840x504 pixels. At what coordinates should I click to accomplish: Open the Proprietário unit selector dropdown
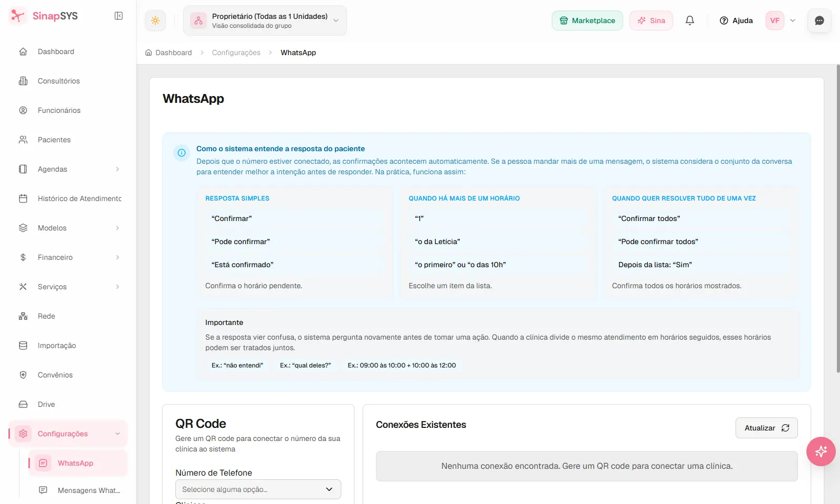point(265,20)
